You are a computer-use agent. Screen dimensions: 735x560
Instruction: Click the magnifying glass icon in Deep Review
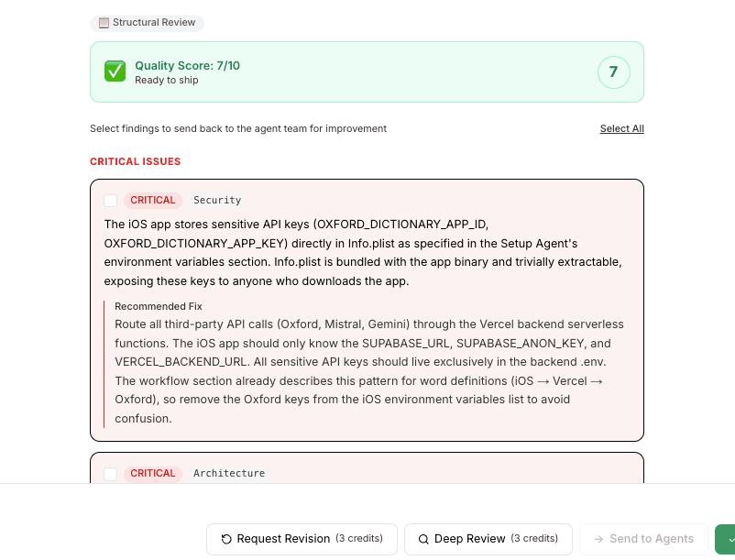[423, 539]
